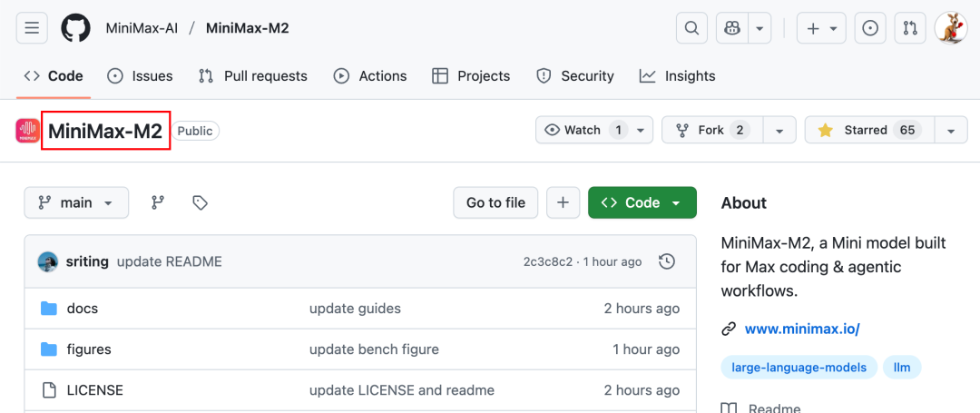Open the search magnifier icon
Image resolution: width=980 pixels, height=413 pixels.
coord(691,28)
